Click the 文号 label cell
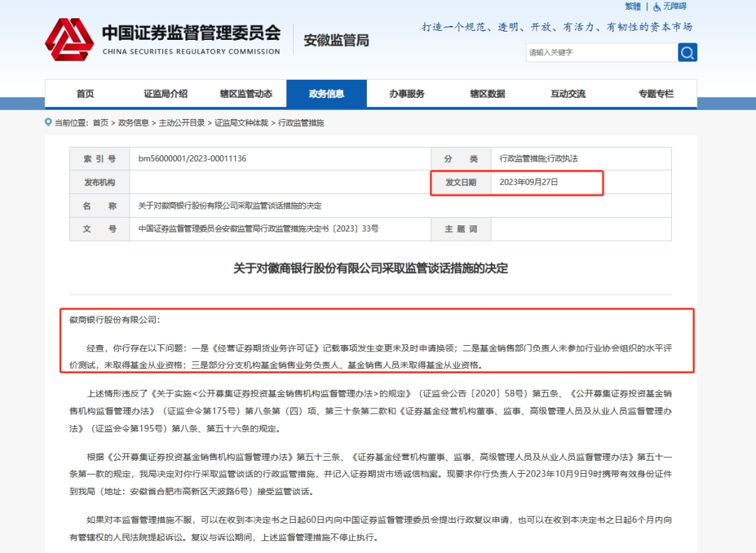This screenshot has width=756, height=553. tap(100, 229)
